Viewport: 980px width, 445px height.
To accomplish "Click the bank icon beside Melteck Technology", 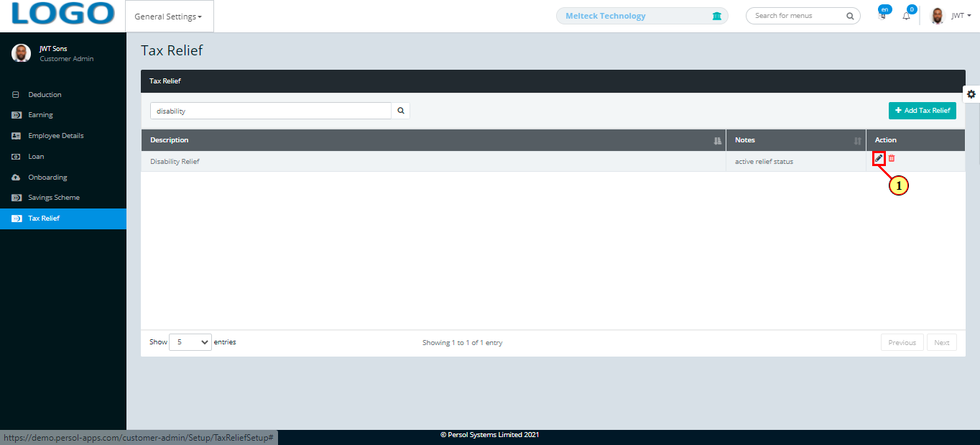I will pyautogui.click(x=716, y=16).
